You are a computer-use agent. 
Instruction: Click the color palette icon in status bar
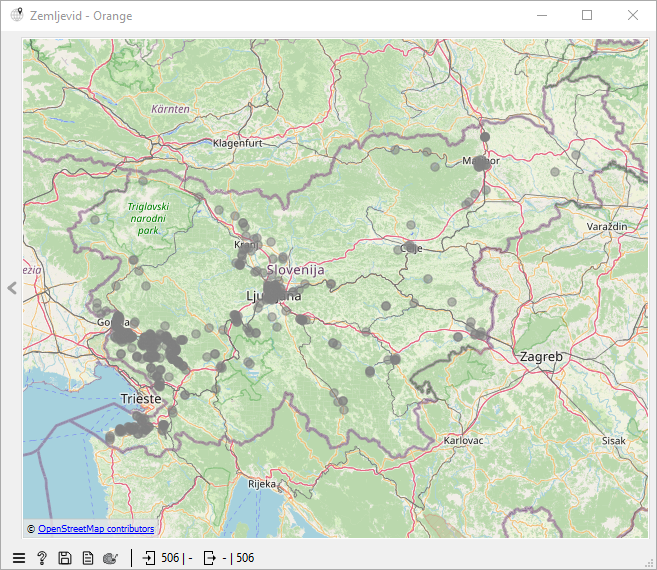pyautogui.click(x=110, y=558)
